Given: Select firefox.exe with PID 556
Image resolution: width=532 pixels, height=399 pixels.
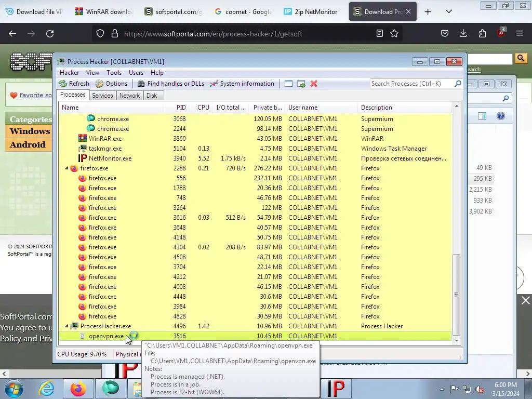Looking at the screenshot, I should click(255, 178).
